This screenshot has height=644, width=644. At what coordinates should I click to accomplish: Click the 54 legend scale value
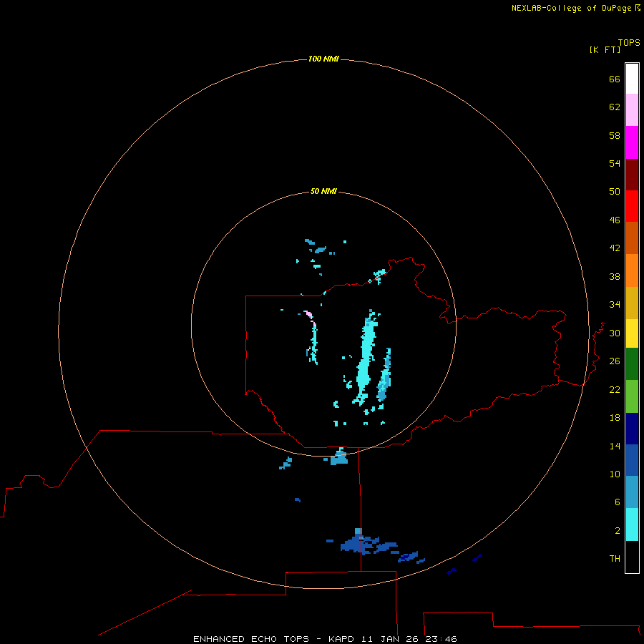click(x=615, y=163)
